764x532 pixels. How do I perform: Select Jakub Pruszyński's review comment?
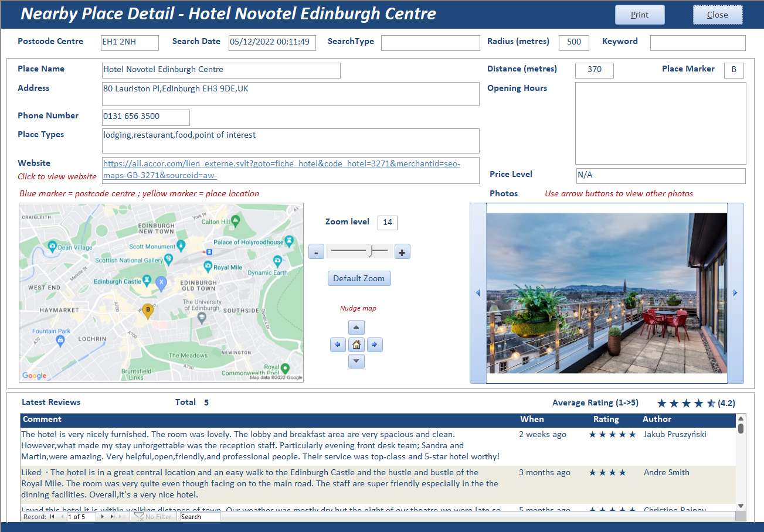click(x=260, y=445)
